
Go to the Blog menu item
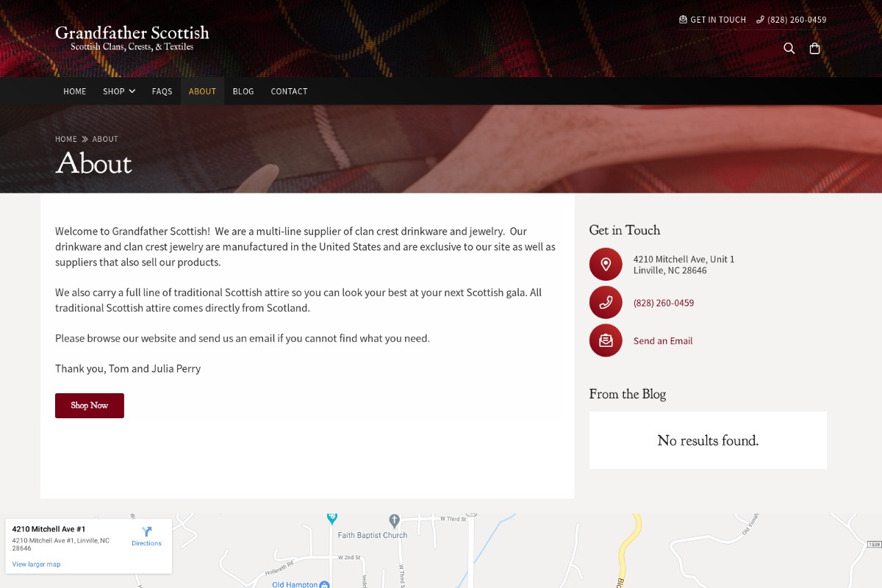(x=243, y=91)
